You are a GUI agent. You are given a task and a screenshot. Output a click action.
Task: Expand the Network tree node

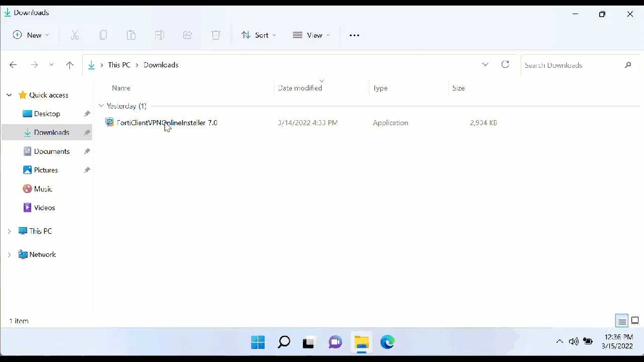point(9,255)
